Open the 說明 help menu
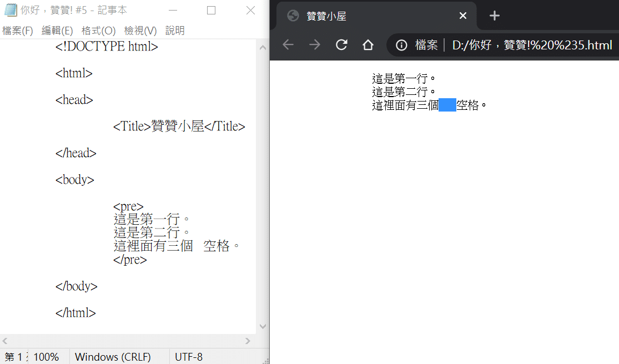The width and height of the screenshot is (619, 364). pos(175,31)
